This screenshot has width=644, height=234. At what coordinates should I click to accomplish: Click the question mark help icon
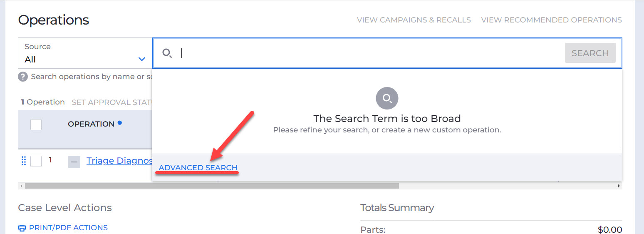coord(23,77)
